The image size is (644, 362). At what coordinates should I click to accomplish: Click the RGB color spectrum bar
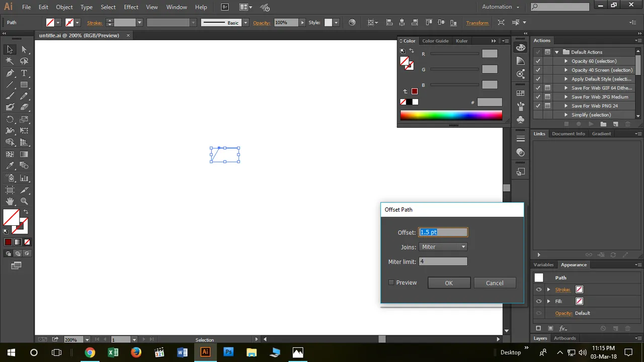(451, 116)
